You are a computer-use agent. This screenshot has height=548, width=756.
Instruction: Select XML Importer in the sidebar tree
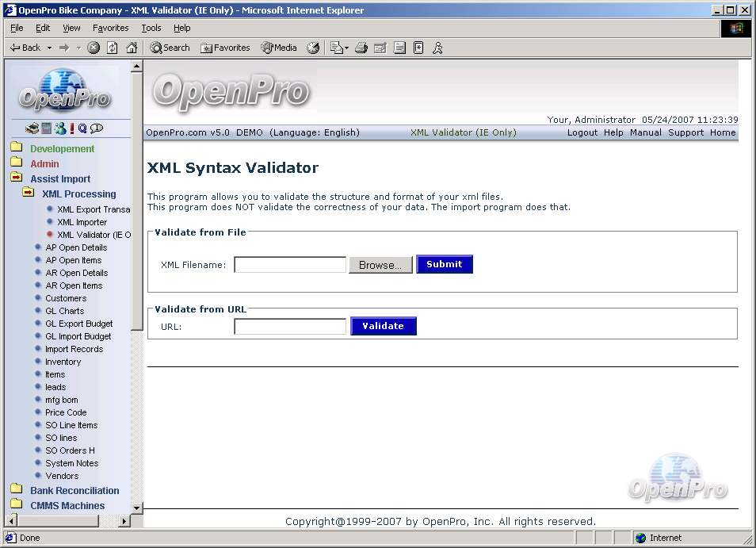pos(82,222)
